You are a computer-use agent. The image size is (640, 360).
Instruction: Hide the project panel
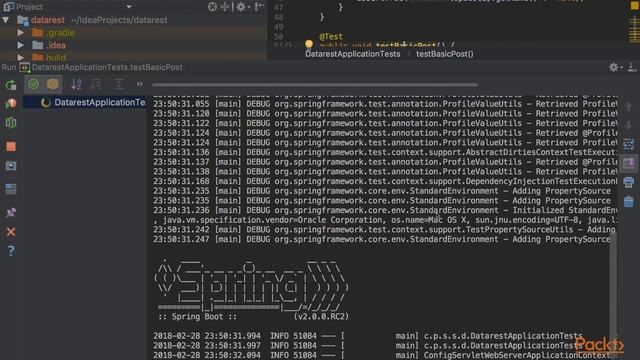259,7
